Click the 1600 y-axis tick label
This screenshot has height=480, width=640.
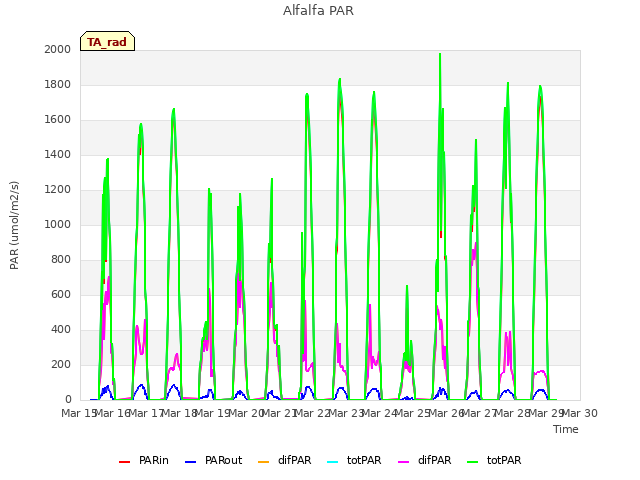point(58,120)
